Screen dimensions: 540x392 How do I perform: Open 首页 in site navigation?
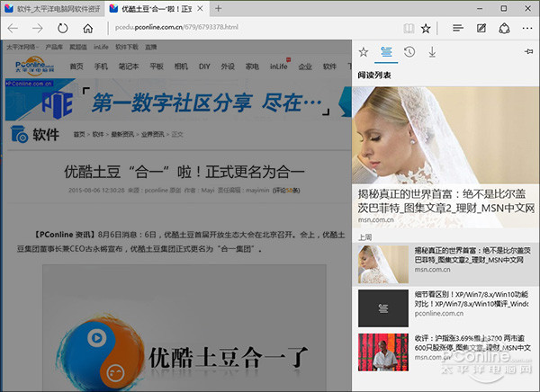[76, 67]
